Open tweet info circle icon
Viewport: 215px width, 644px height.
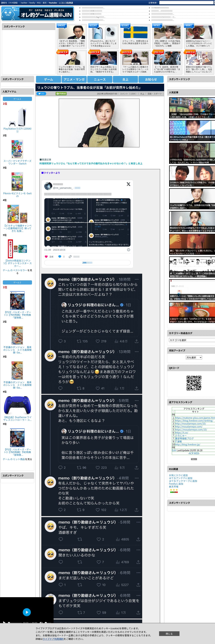click(x=128, y=250)
